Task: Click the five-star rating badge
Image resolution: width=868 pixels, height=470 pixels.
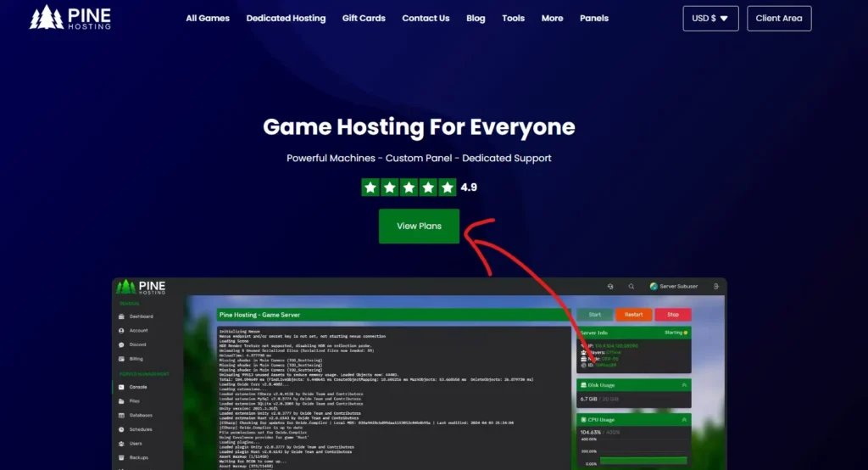Action: tap(409, 187)
